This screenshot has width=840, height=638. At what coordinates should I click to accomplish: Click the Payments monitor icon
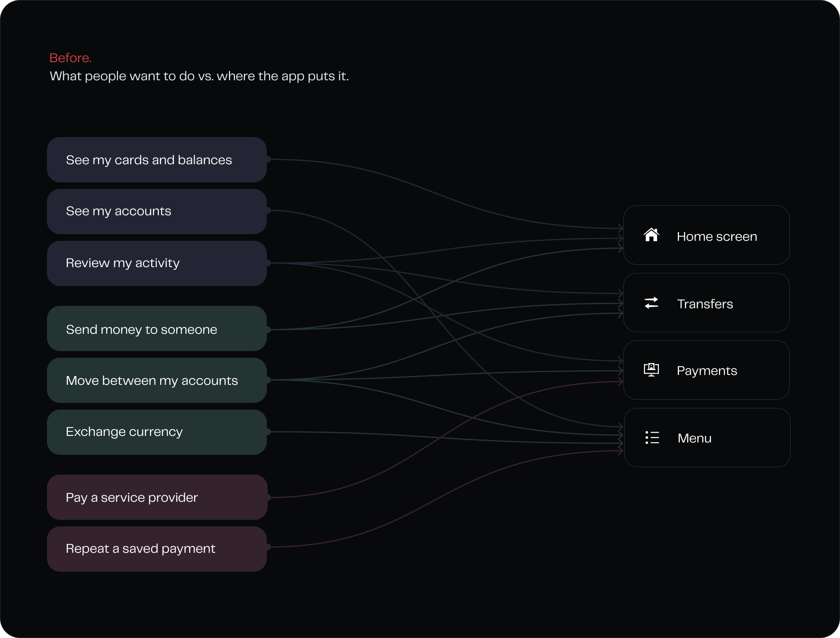coord(651,370)
